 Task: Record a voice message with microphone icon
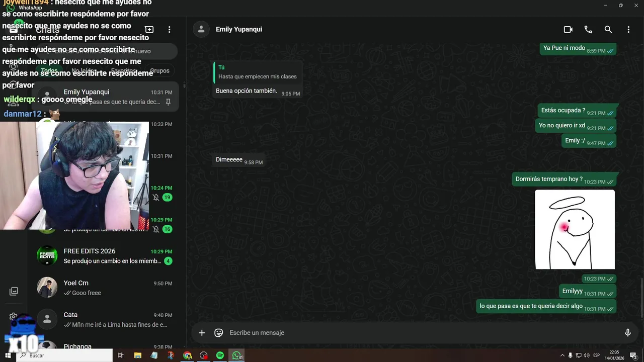point(627,333)
